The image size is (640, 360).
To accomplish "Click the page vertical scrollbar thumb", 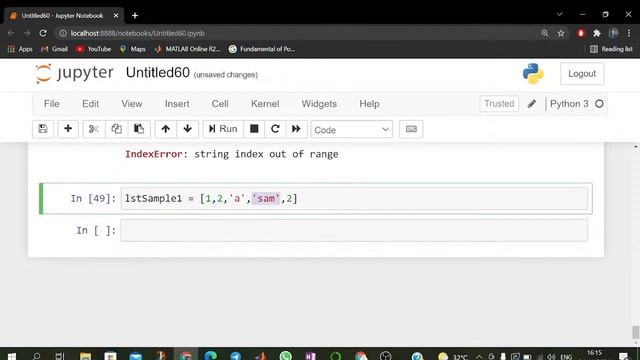I will [x=636, y=332].
